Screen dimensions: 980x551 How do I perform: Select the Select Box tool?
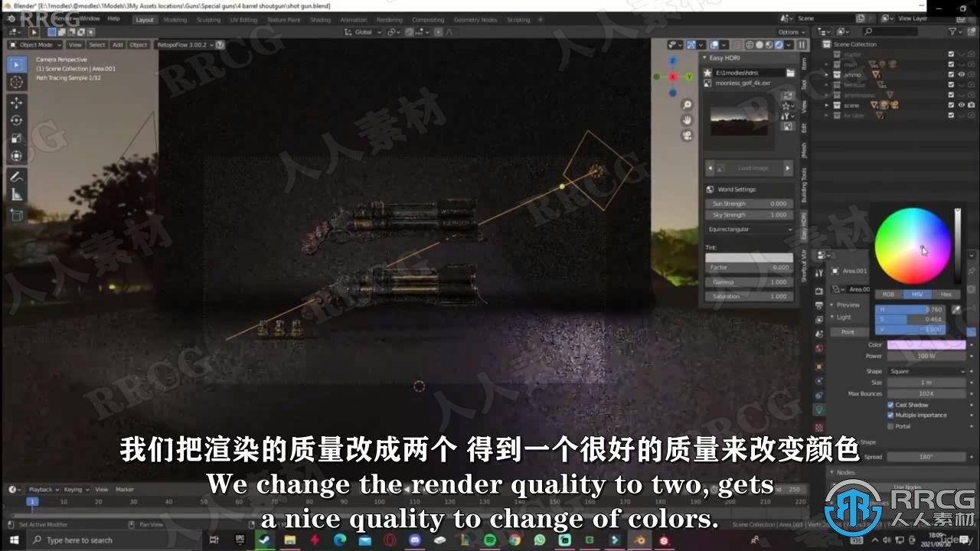pos(16,64)
